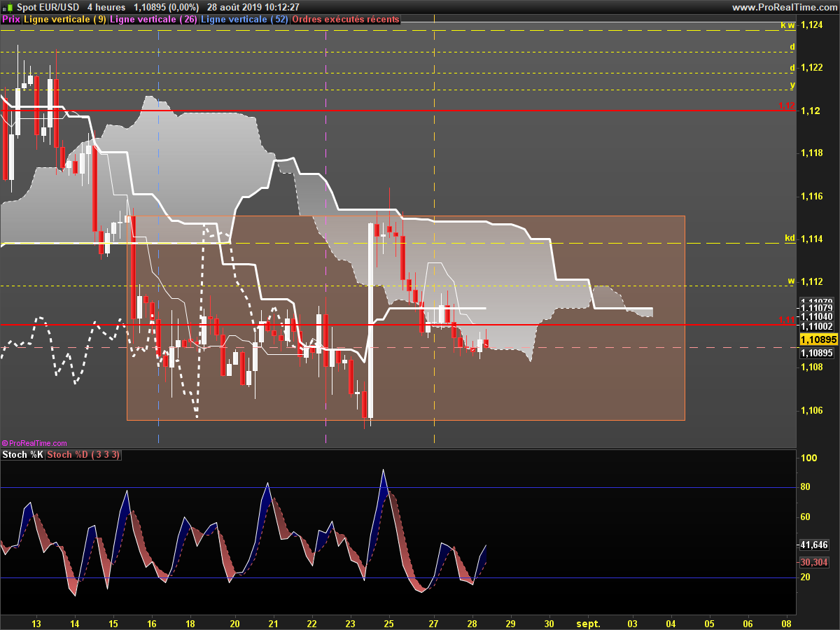
Task: Click date 04 on the time axis
Action: click(671, 623)
